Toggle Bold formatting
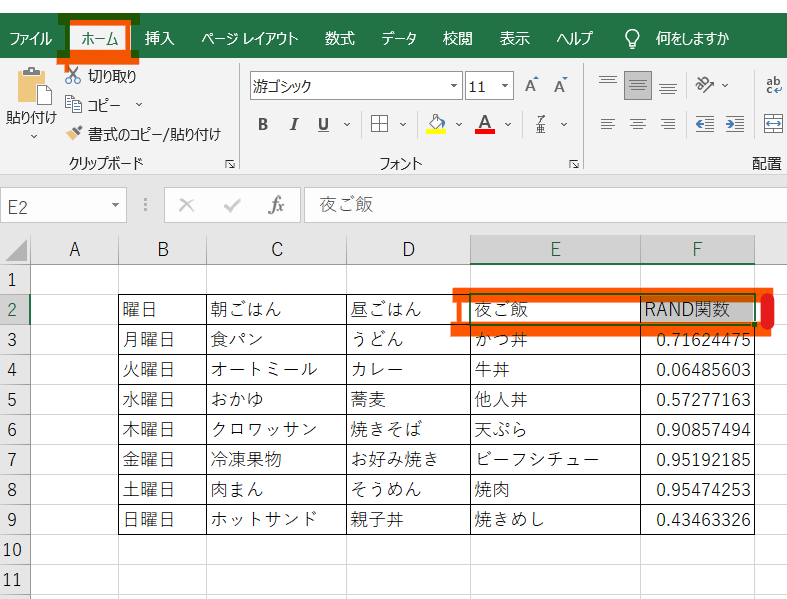 pyautogui.click(x=263, y=124)
